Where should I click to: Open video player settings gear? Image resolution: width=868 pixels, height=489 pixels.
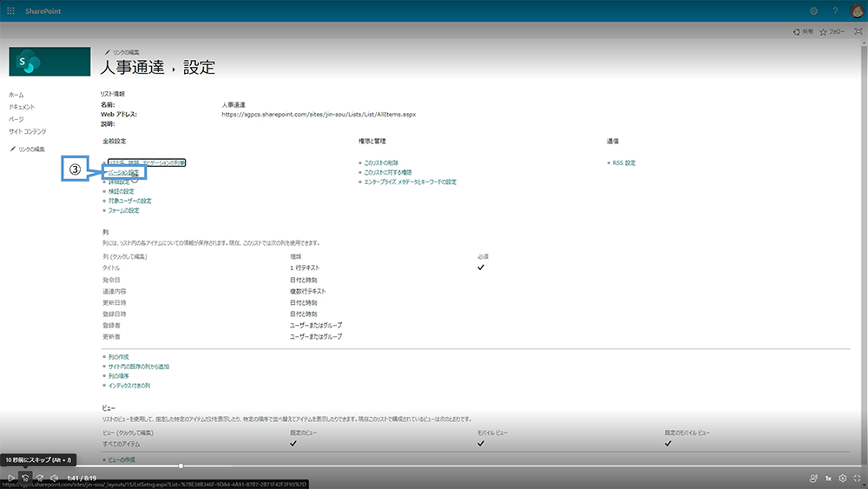pos(843,478)
